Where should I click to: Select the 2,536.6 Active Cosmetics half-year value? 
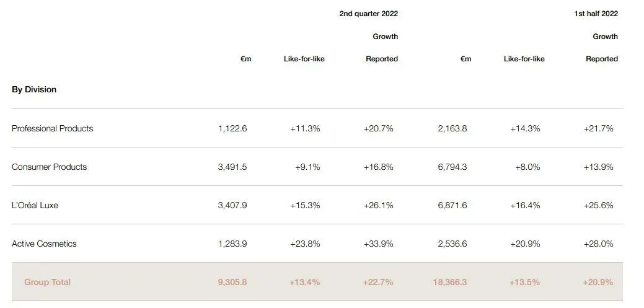(452, 244)
